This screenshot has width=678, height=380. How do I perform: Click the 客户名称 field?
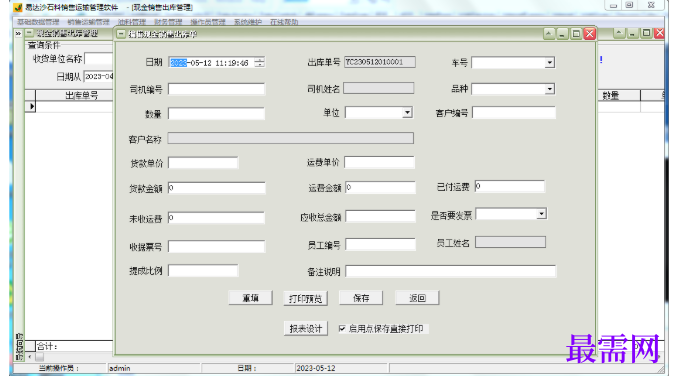[x=291, y=138]
